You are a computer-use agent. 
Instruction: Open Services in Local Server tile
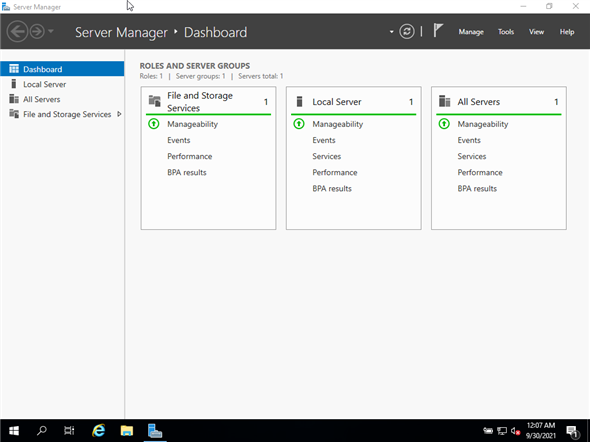tap(327, 156)
